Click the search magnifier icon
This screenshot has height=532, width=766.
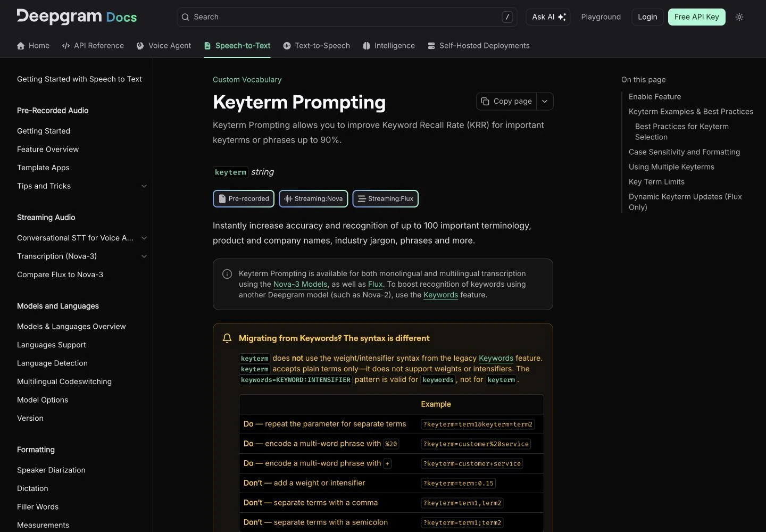[x=186, y=17]
